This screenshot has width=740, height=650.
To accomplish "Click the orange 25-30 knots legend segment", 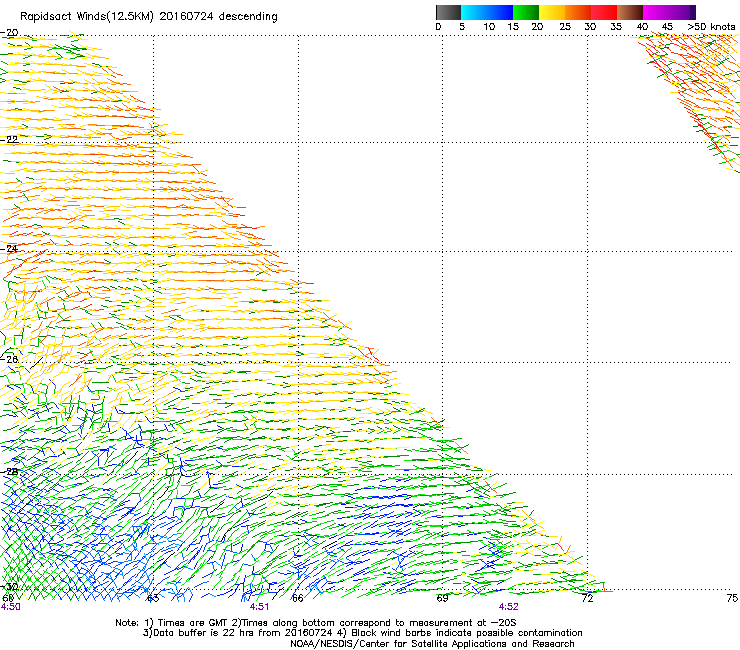I will click(578, 12).
